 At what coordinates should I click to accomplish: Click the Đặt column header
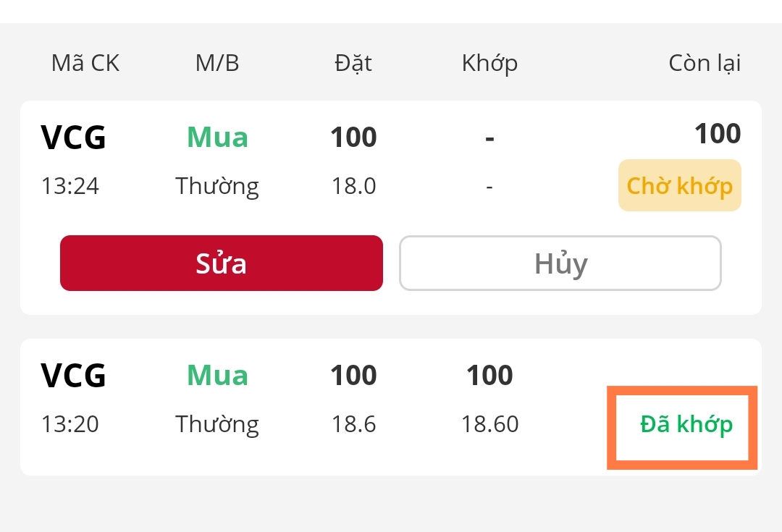click(x=353, y=64)
